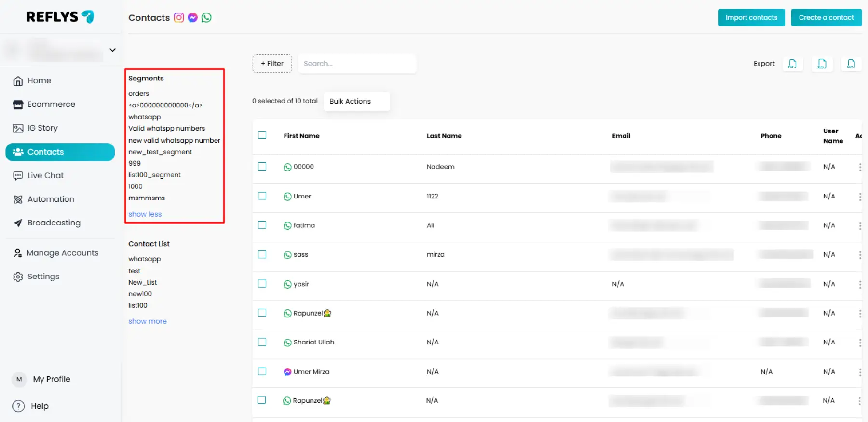Export contacts as CSV
Viewport: 868px width, 422px height.
pyautogui.click(x=851, y=64)
